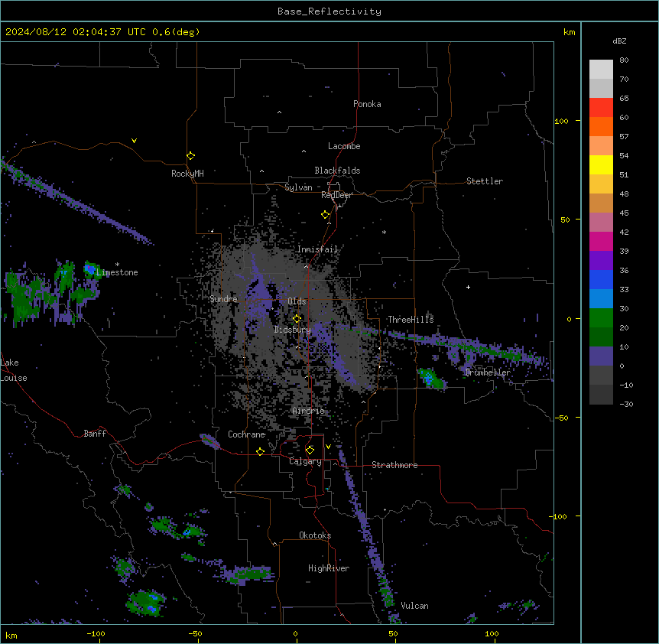
Task: Click the 57 value in dBZ legend
Action: [624, 137]
